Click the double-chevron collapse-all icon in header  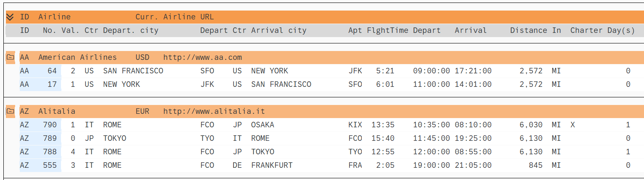11,17
